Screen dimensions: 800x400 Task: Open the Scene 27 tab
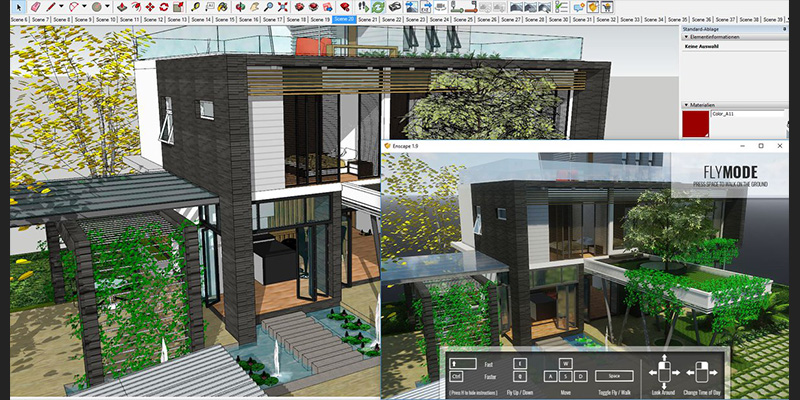point(511,19)
